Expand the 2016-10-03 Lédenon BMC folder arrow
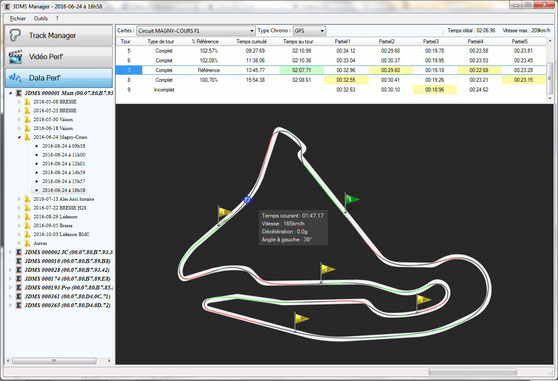The image size is (558, 381). 19,234
